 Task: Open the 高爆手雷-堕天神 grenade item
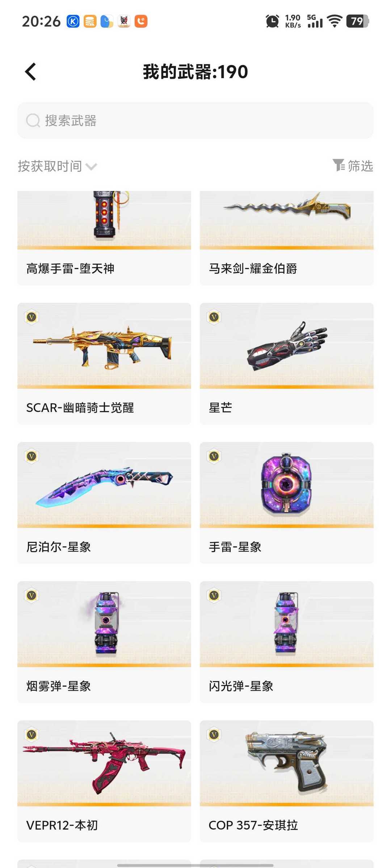tap(104, 238)
